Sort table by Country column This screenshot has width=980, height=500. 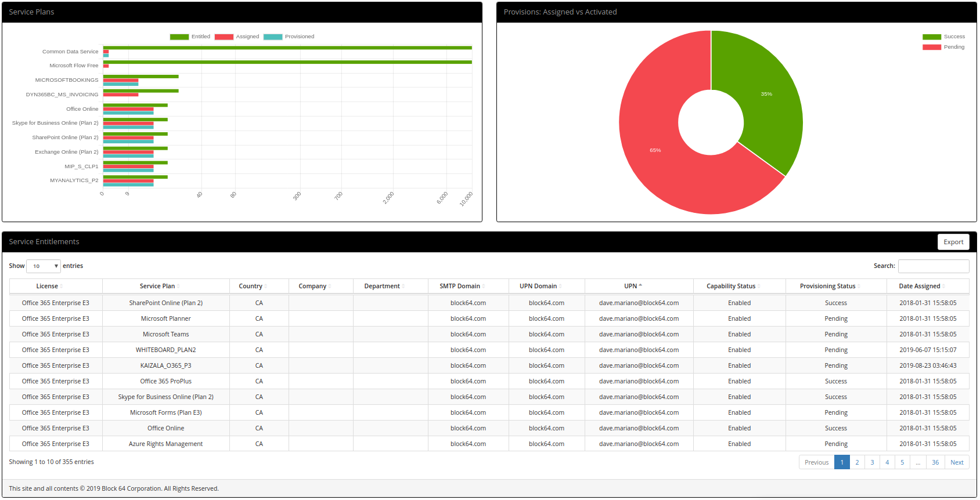[x=259, y=287]
